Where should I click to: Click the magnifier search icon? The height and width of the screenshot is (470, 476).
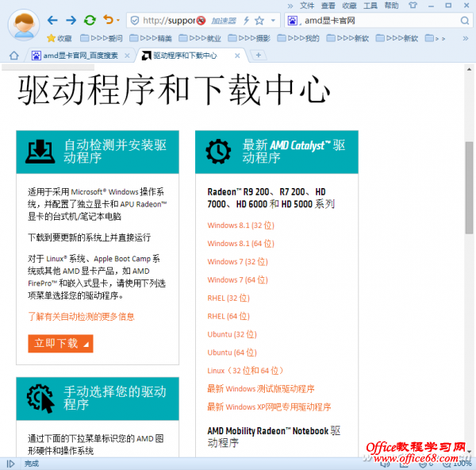point(464,21)
